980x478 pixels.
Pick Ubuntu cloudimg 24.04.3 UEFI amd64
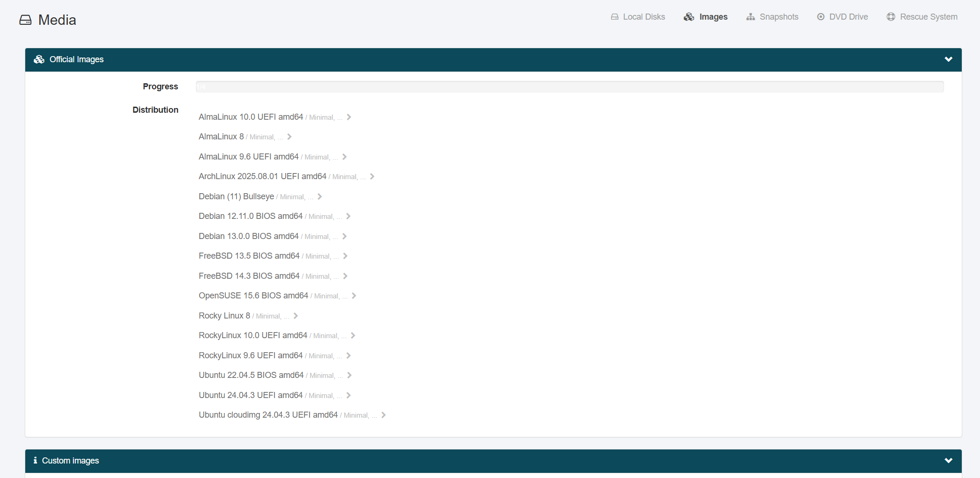coord(268,415)
